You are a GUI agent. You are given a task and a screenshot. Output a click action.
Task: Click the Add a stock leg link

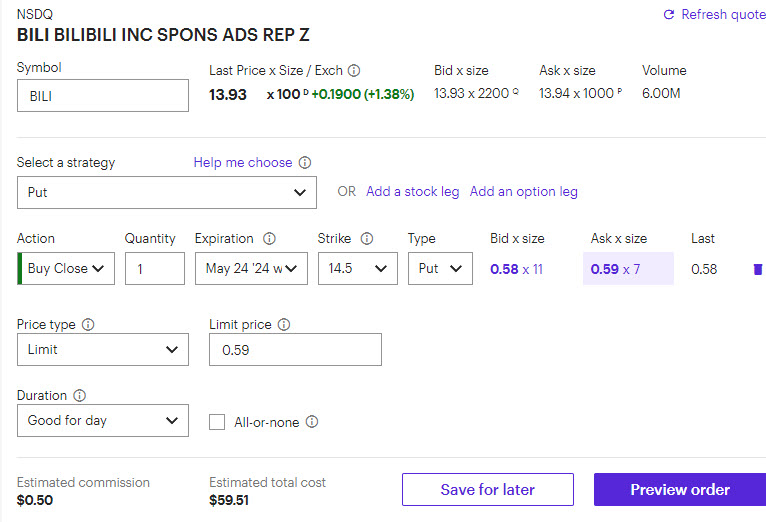(x=412, y=192)
